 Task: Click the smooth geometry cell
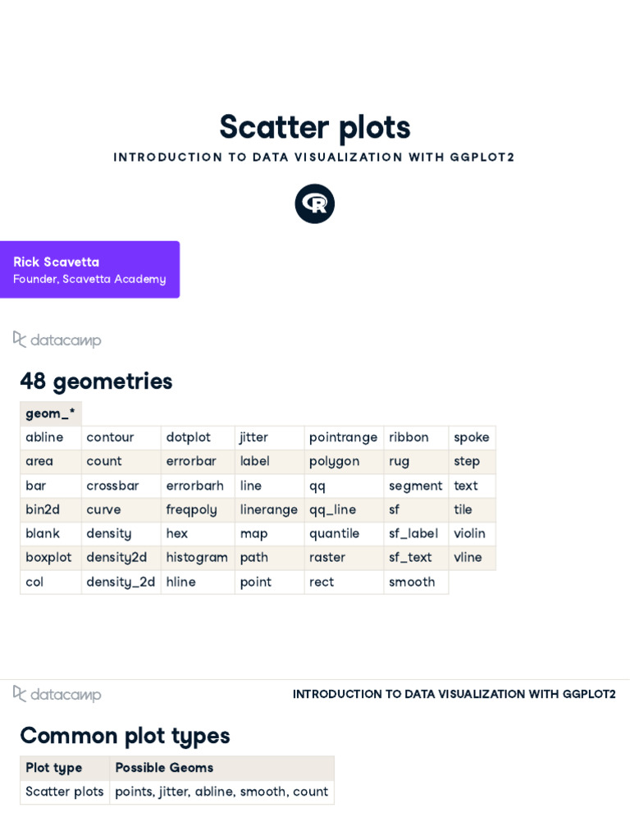coord(412,582)
